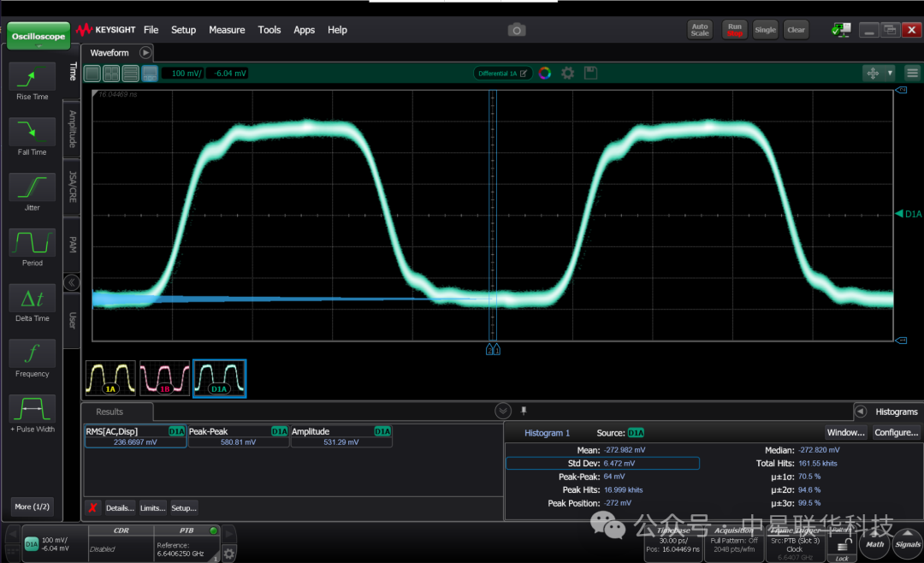Delete measurement with the red X
The width and height of the screenshot is (924, 563).
pyautogui.click(x=92, y=507)
